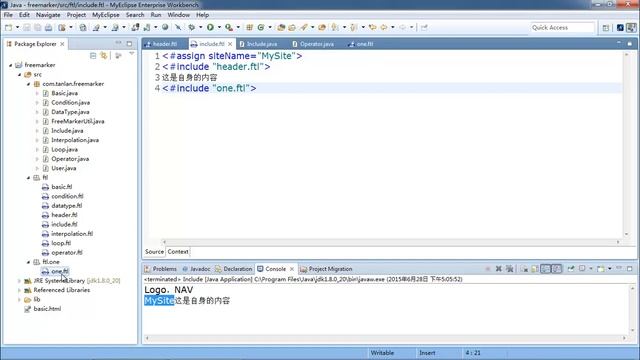Screen dimensions: 640x360
Task: Open Package Explorer View Menu dropdown
Action: click(131, 54)
